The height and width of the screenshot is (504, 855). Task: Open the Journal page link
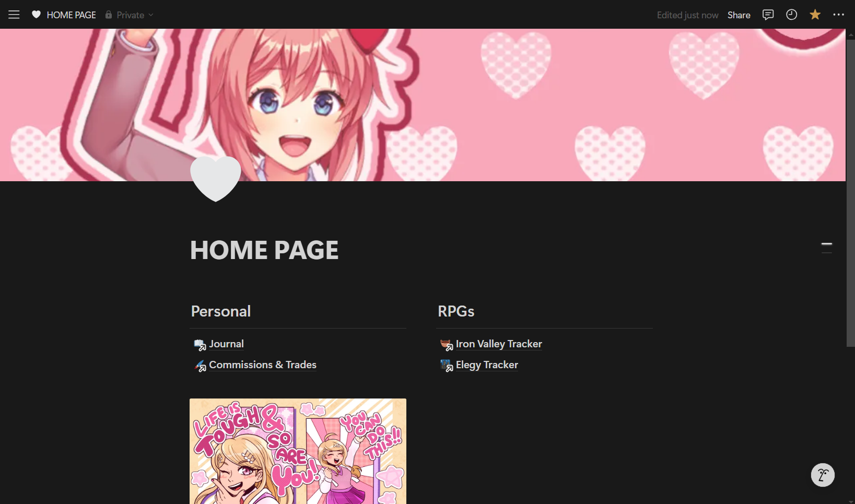coord(226,344)
